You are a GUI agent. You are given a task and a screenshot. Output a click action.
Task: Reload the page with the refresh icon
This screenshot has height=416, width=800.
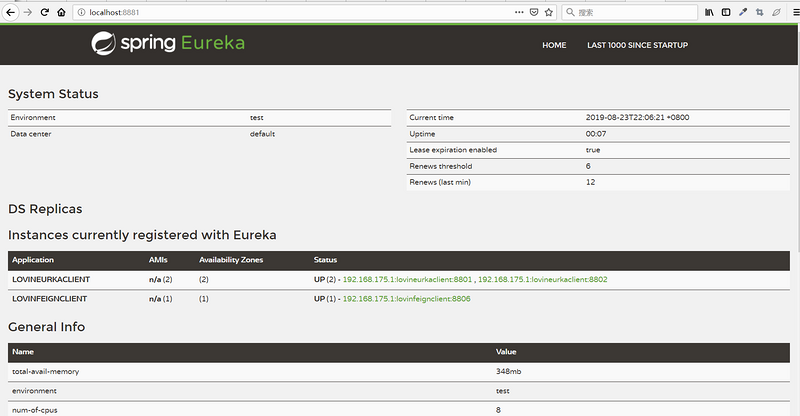point(44,12)
